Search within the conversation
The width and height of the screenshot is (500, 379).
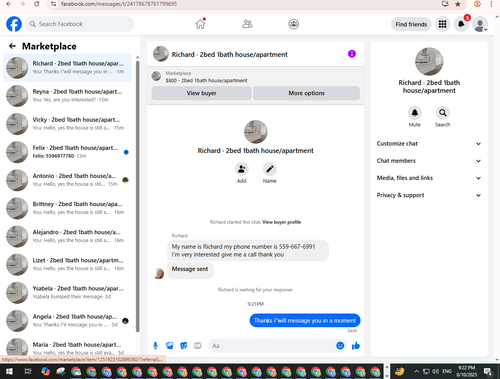click(x=442, y=113)
